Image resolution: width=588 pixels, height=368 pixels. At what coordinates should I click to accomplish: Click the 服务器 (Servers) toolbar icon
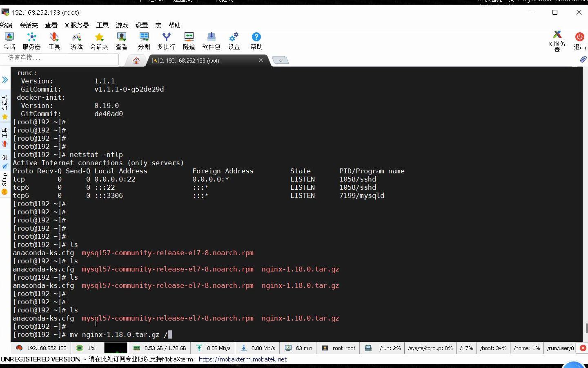tap(31, 41)
